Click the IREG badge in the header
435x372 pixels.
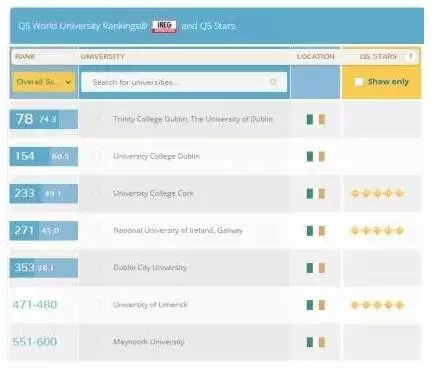tap(164, 26)
